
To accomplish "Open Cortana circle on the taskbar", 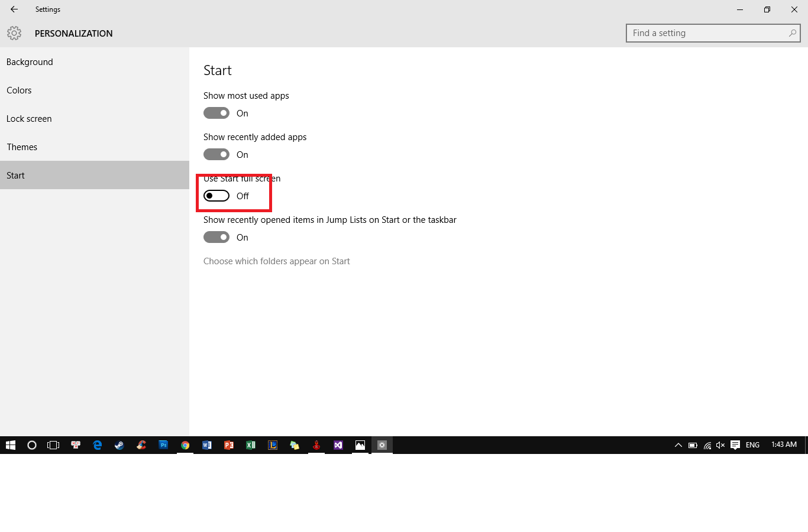I will click(x=32, y=445).
